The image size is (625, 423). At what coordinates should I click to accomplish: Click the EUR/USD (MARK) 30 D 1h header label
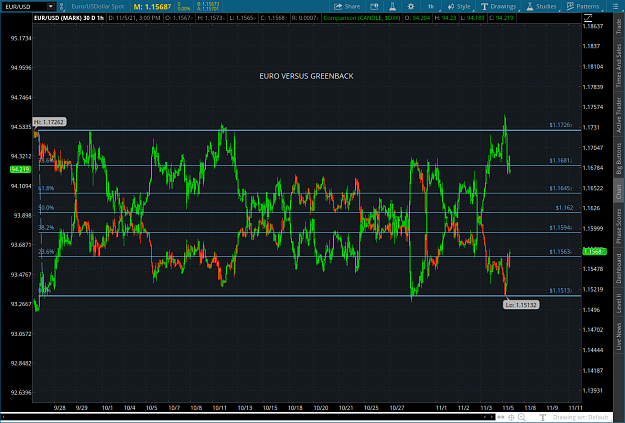click(69, 18)
